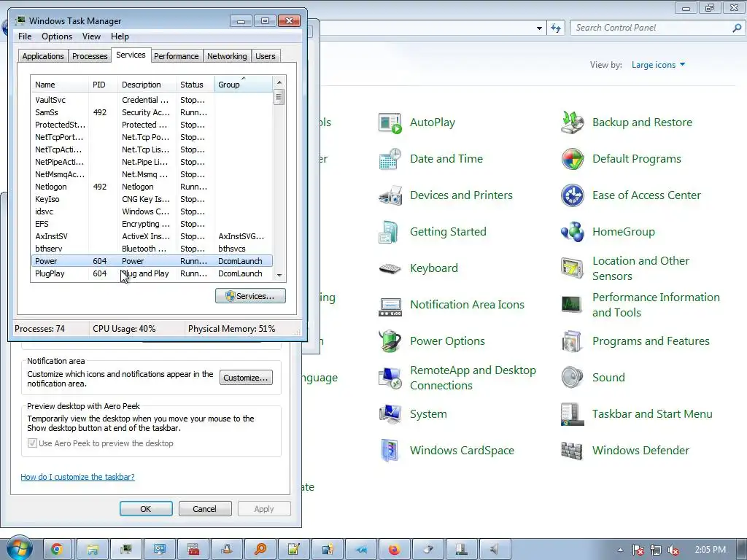This screenshot has width=747, height=560.
Task: Click the Services... button
Action: [250, 296]
